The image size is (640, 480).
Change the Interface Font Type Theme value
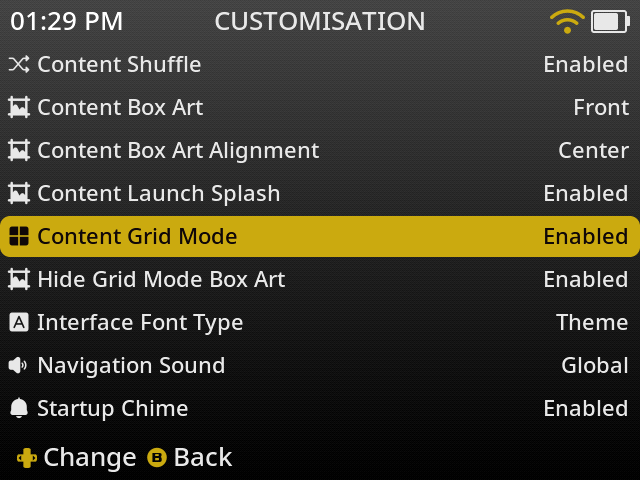592,323
